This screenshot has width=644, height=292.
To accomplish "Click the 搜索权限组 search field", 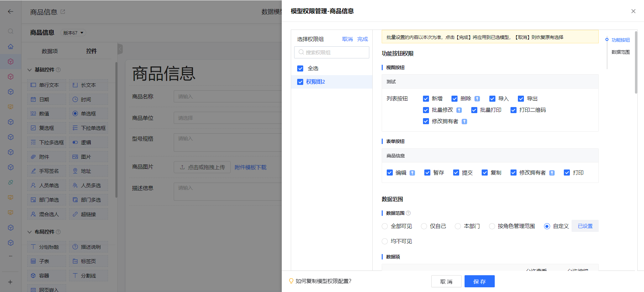I will tap(332, 52).
